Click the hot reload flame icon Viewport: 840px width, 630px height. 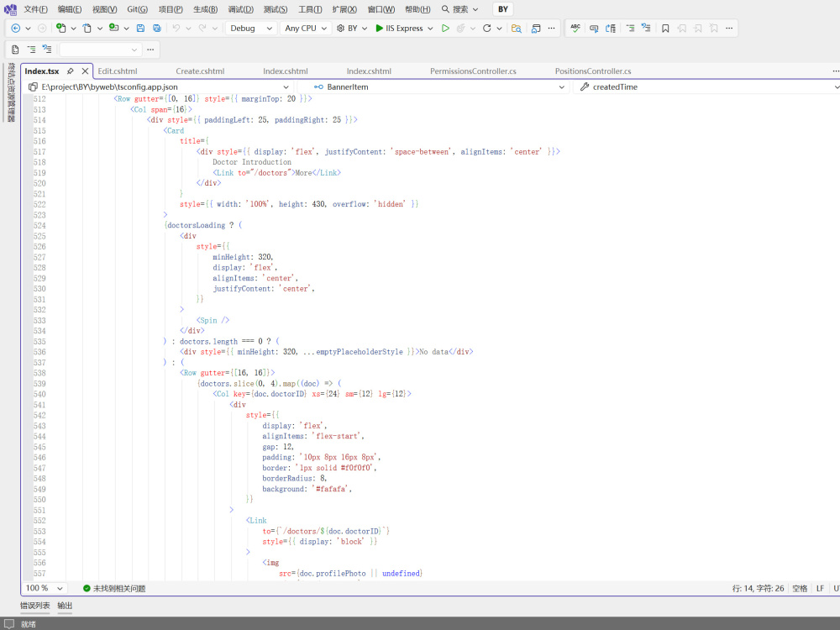coord(460,29)
